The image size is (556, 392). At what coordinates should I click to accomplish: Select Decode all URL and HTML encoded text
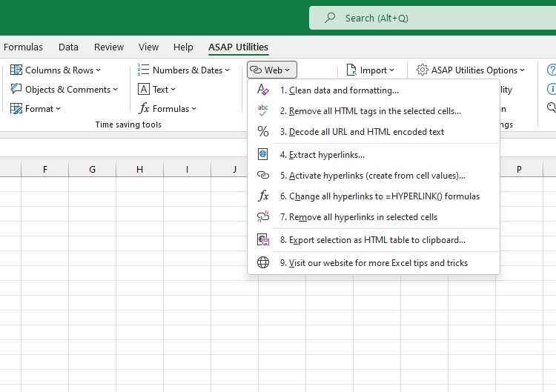point(374,131)
